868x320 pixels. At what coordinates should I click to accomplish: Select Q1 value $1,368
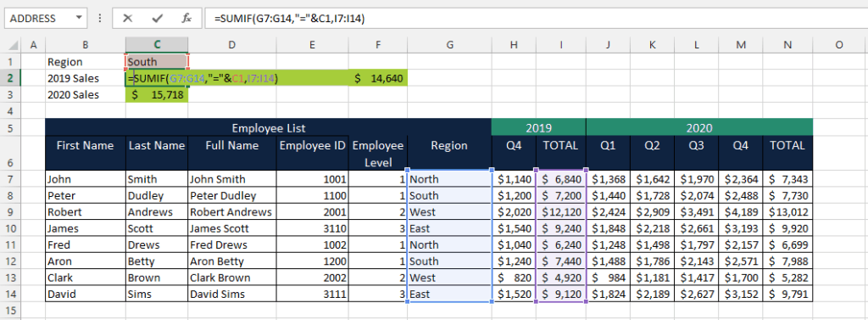point(608,179)
